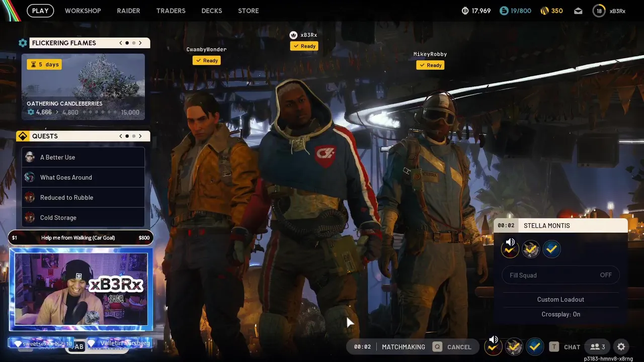The width and height of the screenshot is (644, 362).
Task: Click the level 18 progress ring
Action: pos(599,11)
